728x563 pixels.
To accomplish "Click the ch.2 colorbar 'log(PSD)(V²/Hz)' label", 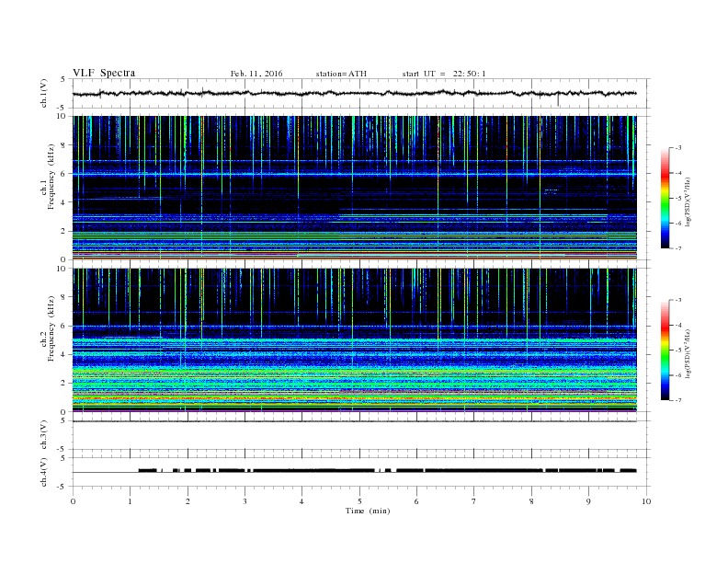I will click(688, 353).
